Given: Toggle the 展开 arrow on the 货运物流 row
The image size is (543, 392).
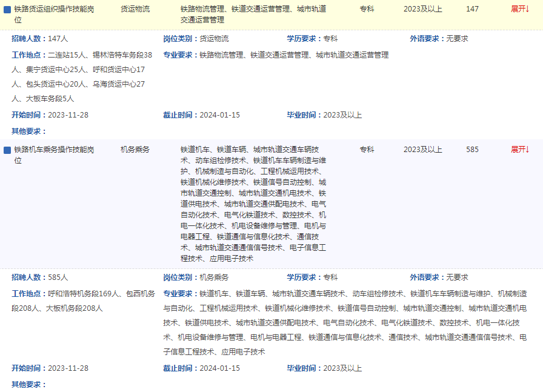Looking at the screenshot, I should click(520, 9).
